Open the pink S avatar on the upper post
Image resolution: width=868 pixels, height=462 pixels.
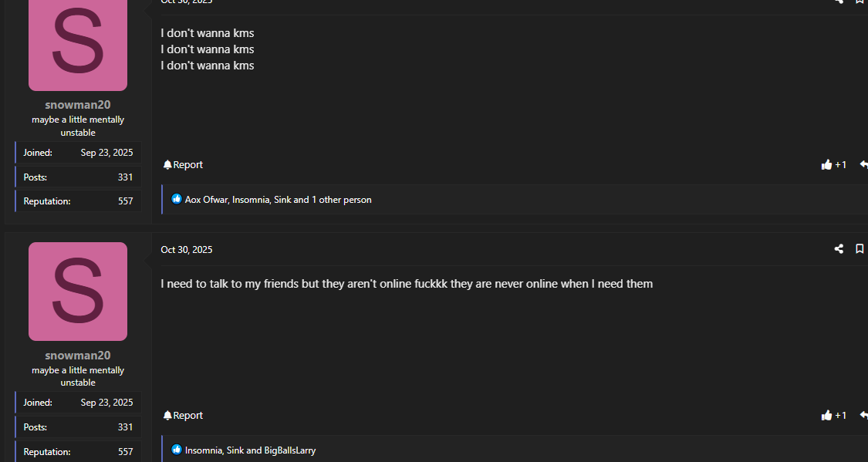tap(78, 42)
